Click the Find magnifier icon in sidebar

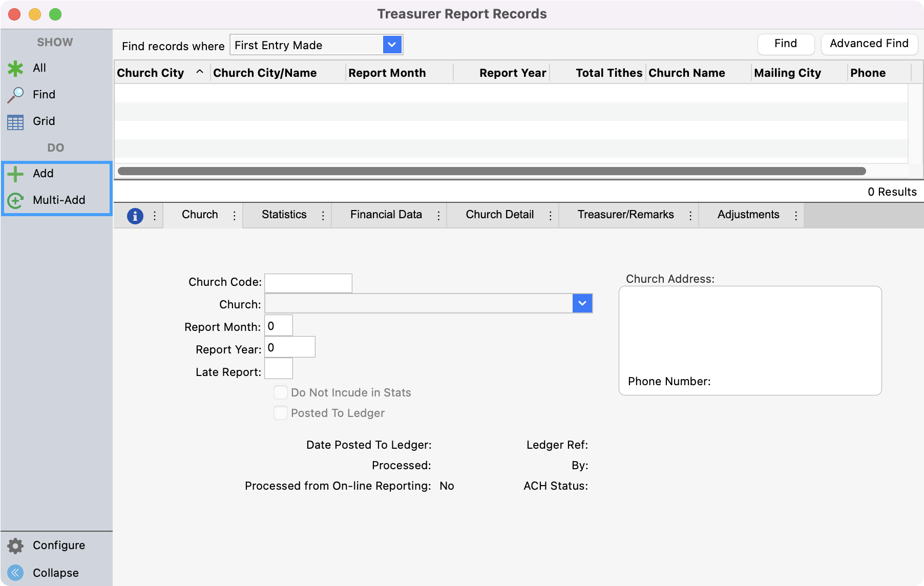coord(15,94)
